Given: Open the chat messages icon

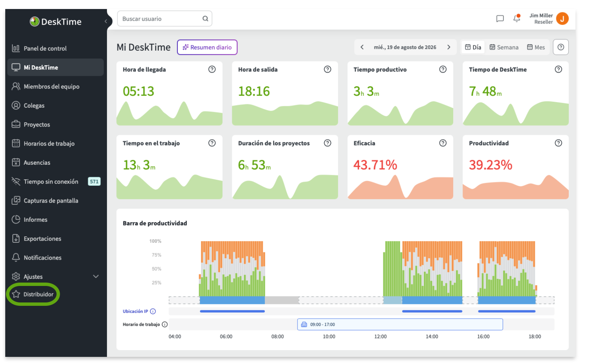Looking at the screenshot, I should [x=500, y=19].
